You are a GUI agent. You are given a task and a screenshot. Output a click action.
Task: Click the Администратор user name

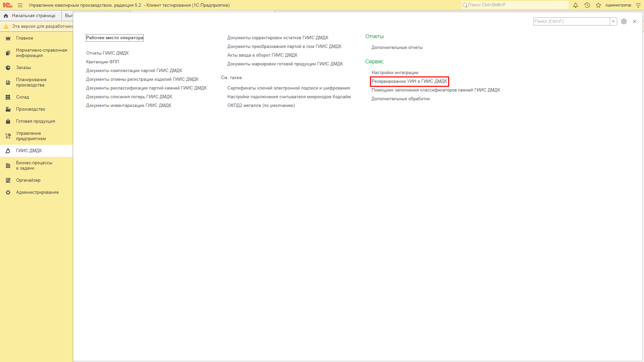[x=618, y=5]
